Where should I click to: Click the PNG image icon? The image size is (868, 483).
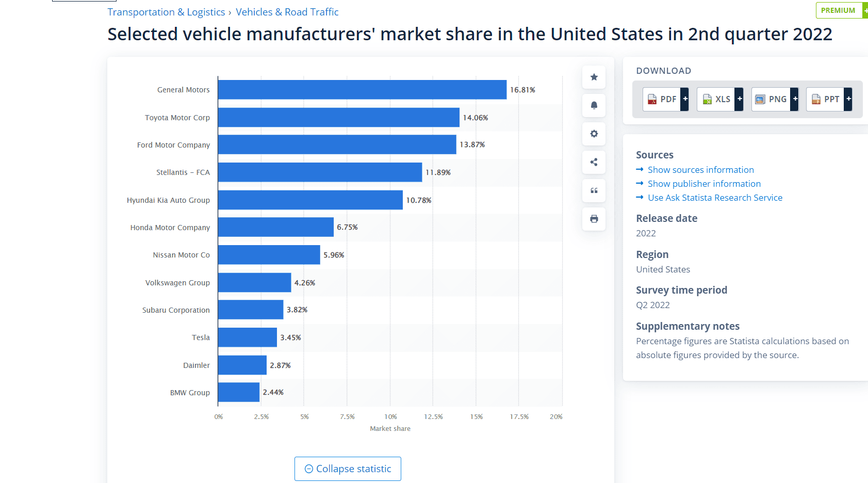[760, 100]
